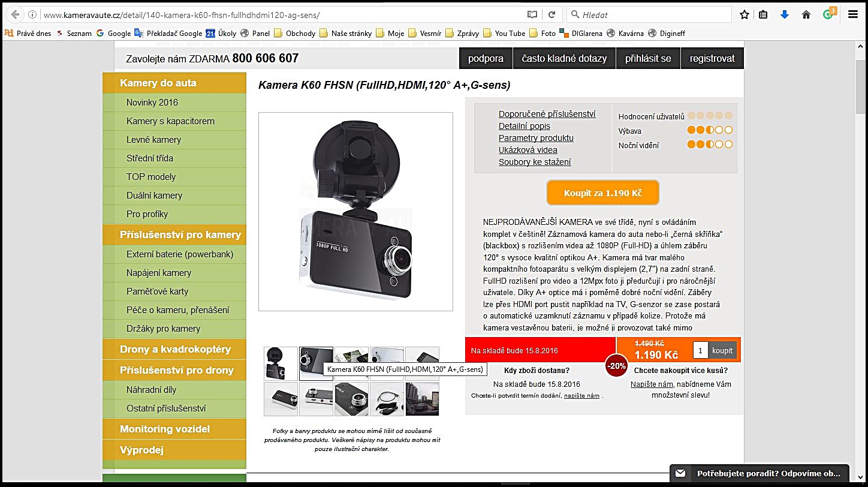Click the browser back arrow button
The height and width of the screenshot is (487, 868).
pos(15,14)
